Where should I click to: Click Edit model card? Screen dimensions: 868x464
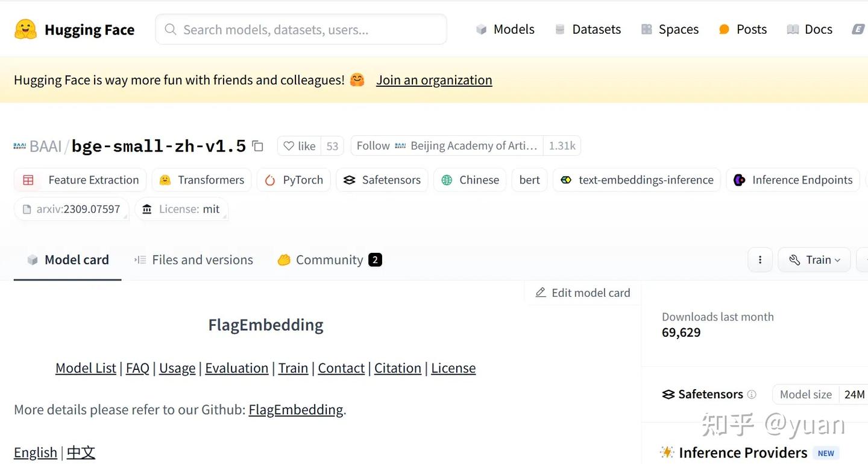point(582,293)
